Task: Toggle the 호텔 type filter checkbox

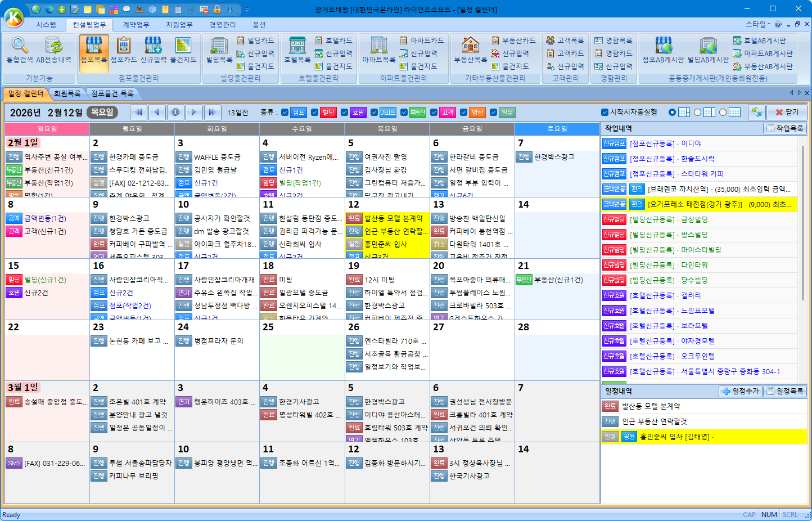Action: (344, 113)
